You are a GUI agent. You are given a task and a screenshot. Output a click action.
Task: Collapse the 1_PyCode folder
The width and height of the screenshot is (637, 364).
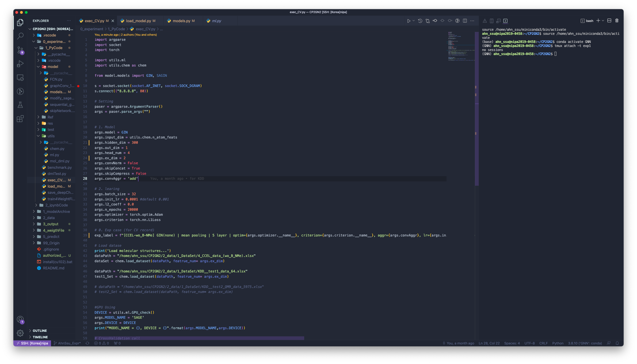(x=52, y=48)
